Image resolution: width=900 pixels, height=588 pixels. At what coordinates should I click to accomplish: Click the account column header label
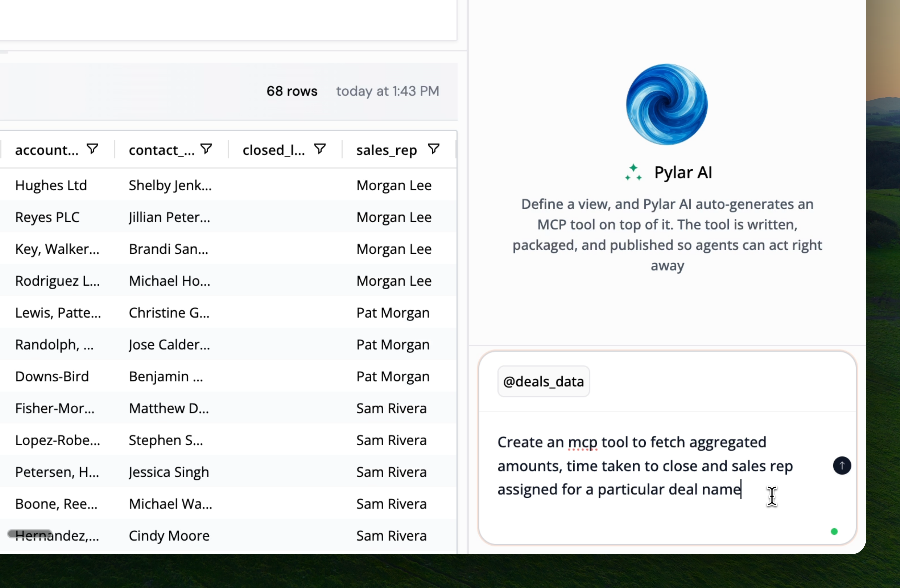click(47, 151)
